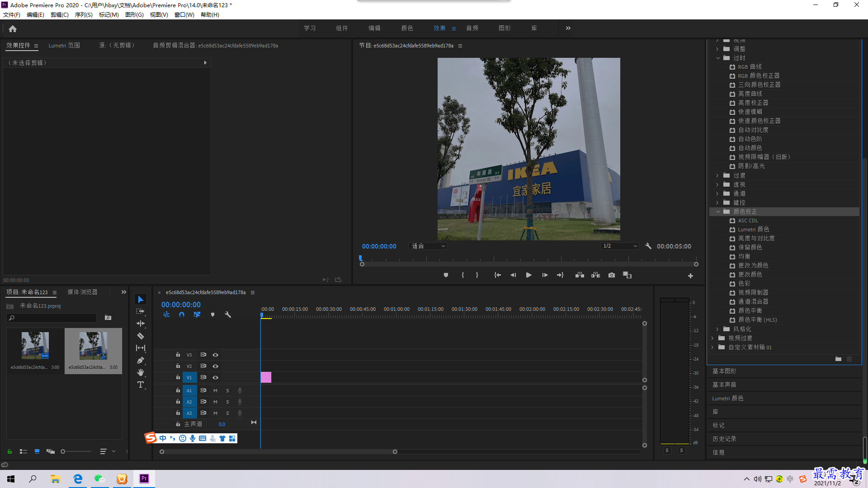Open the zoom level dropdown 适合
The image size is (868, 488).
tap(428, 246)
